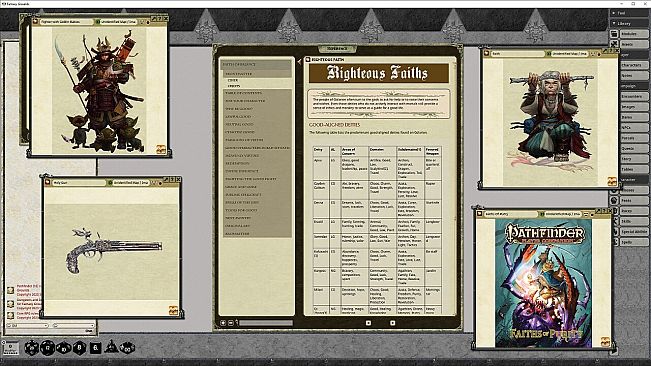
Task: Open the Encounters list
Action: tap(634, 96)
